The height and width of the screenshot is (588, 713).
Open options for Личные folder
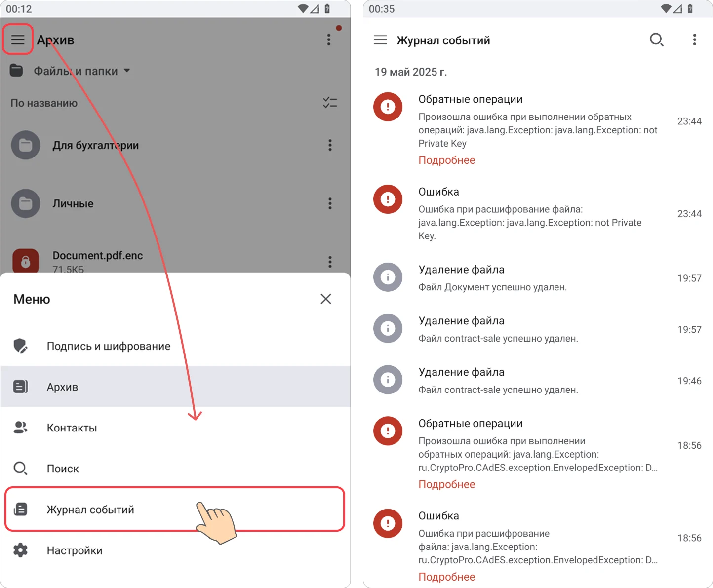click(330, 203)
